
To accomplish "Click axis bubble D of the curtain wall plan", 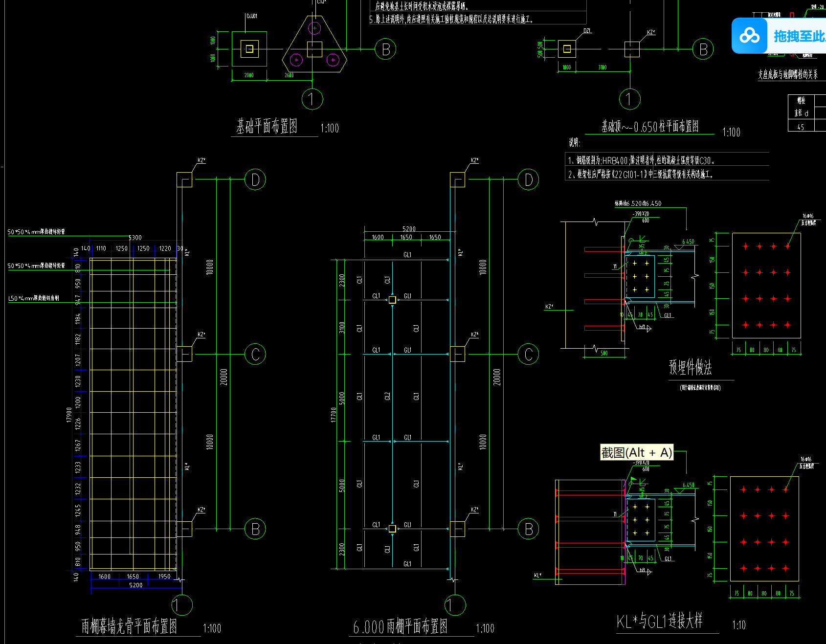I will (255, 179).
